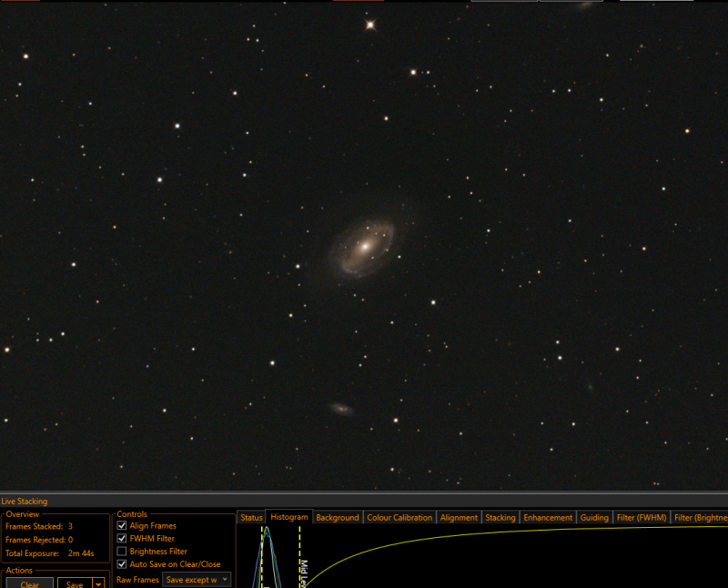Open the Background tab
This screenshot has height=588, width=728.
click(x=338, y=517)
